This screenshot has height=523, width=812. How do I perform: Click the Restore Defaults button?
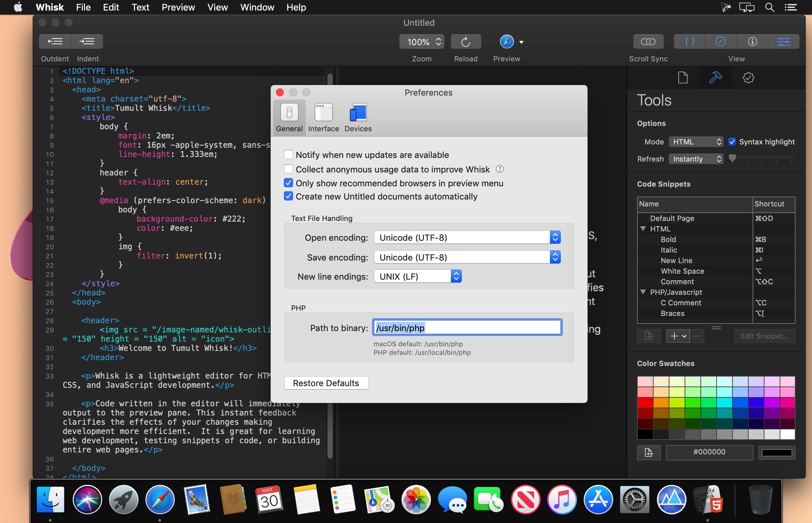[326, 383]
